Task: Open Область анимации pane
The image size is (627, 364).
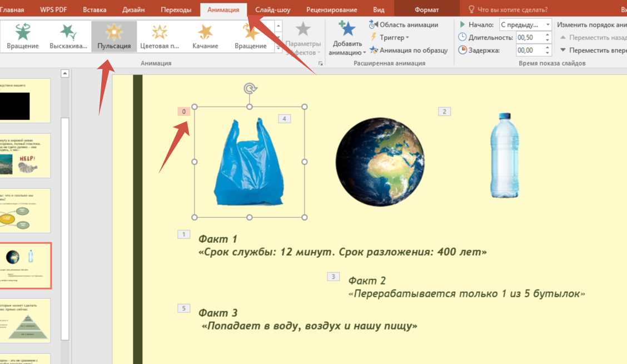Action: [x=404, y=24]
